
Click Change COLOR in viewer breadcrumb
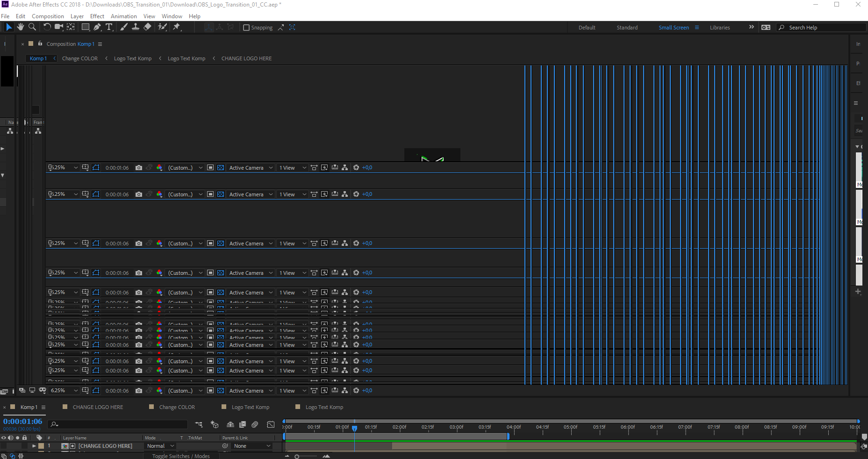point(80,58)
